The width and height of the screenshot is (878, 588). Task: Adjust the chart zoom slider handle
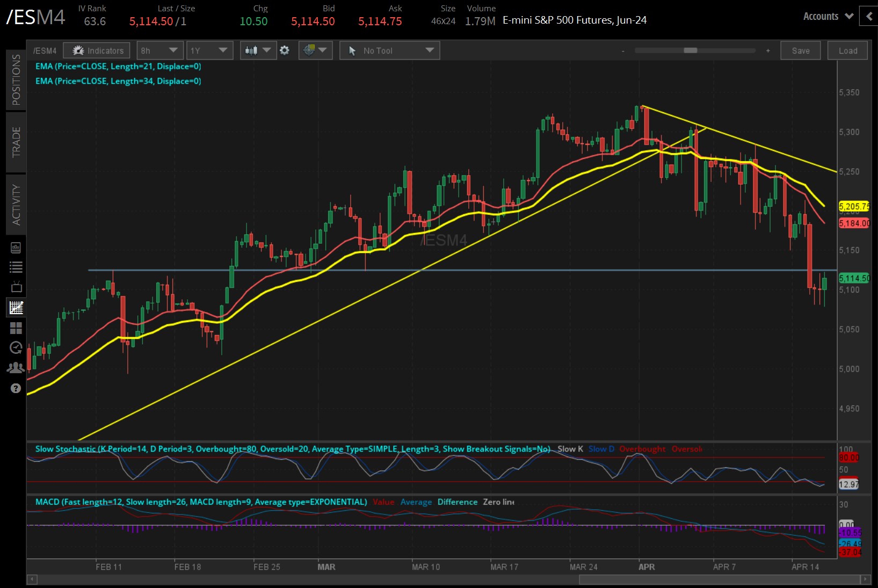(x=691, y=50)
